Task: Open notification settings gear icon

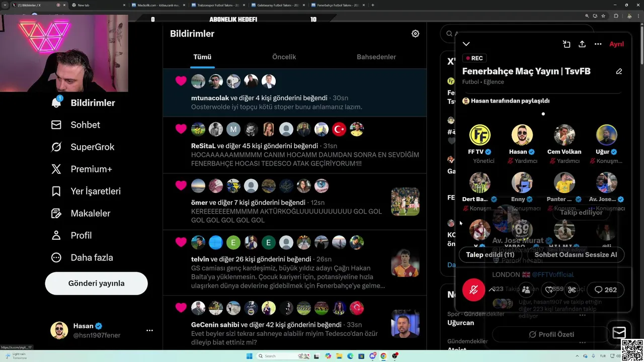Action: (415, 34)
